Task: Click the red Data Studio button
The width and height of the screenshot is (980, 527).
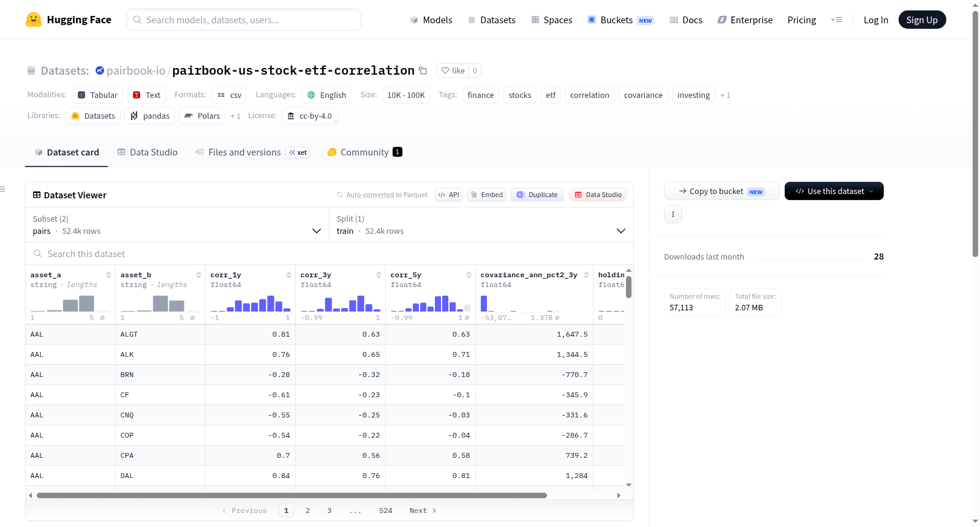Action: coord(598,195)
